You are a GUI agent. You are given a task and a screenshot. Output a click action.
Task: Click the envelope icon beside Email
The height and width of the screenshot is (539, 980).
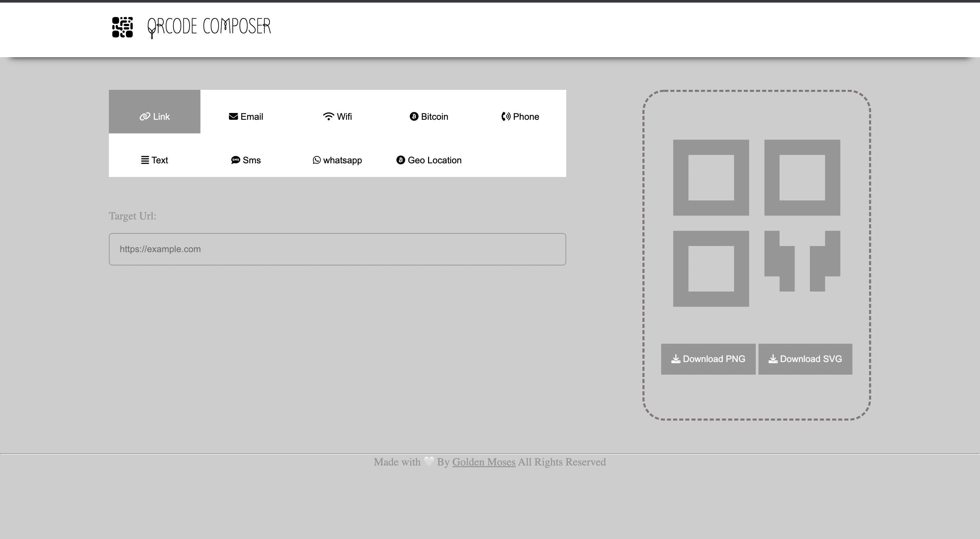point(233,116)
